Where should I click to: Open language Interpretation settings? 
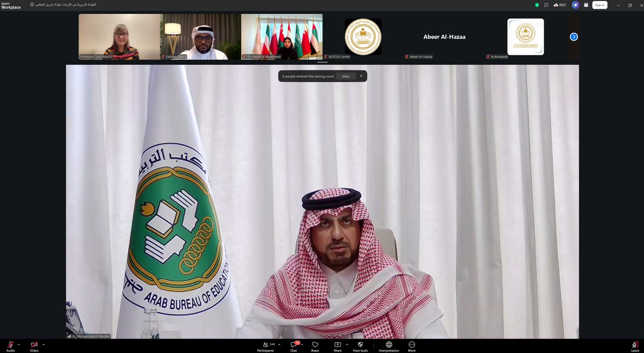coord(389,344)
